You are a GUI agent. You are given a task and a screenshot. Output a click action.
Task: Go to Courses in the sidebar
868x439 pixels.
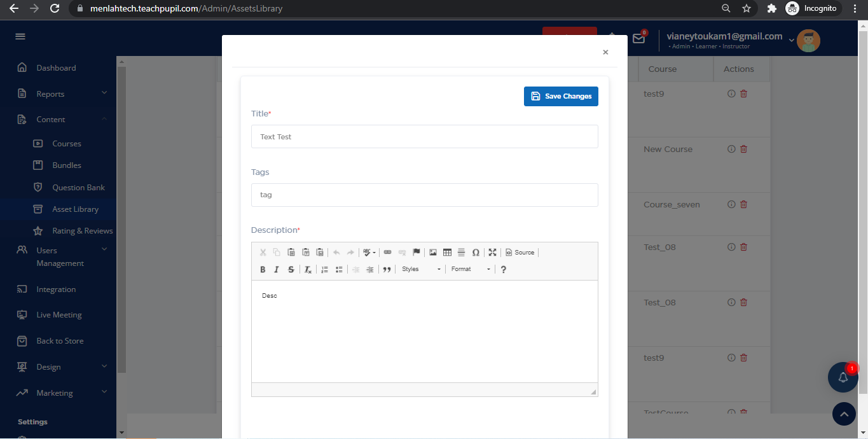[66, 144]
